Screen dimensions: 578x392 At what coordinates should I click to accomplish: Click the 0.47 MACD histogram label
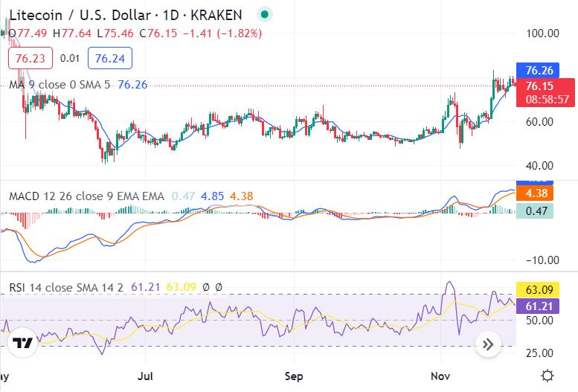pyautogui.click(x=536, y=211)
